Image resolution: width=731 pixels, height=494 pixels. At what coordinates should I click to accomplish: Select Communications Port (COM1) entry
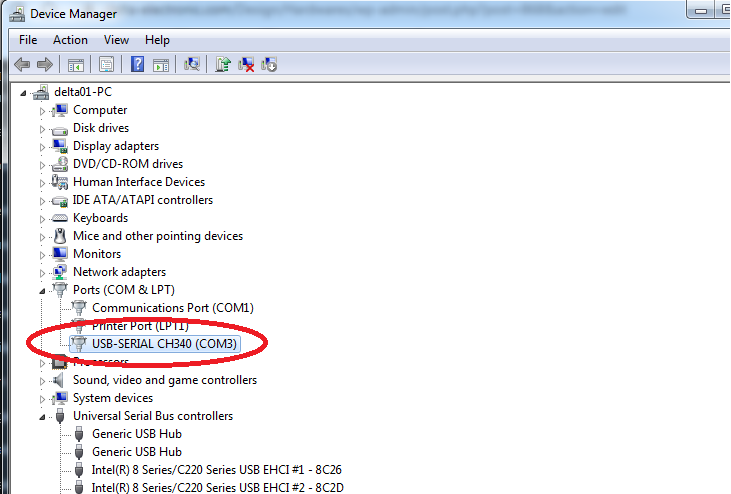click(172, 308)
